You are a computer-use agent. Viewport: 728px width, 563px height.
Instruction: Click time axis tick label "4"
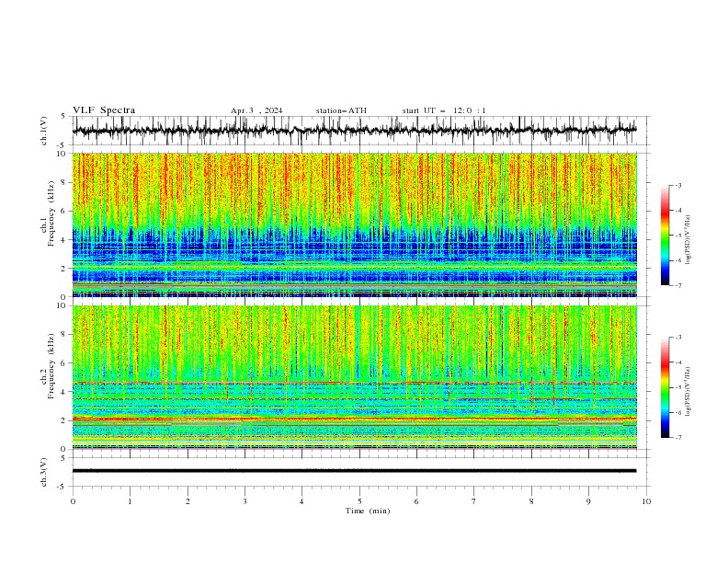click(x=301, y=501)
